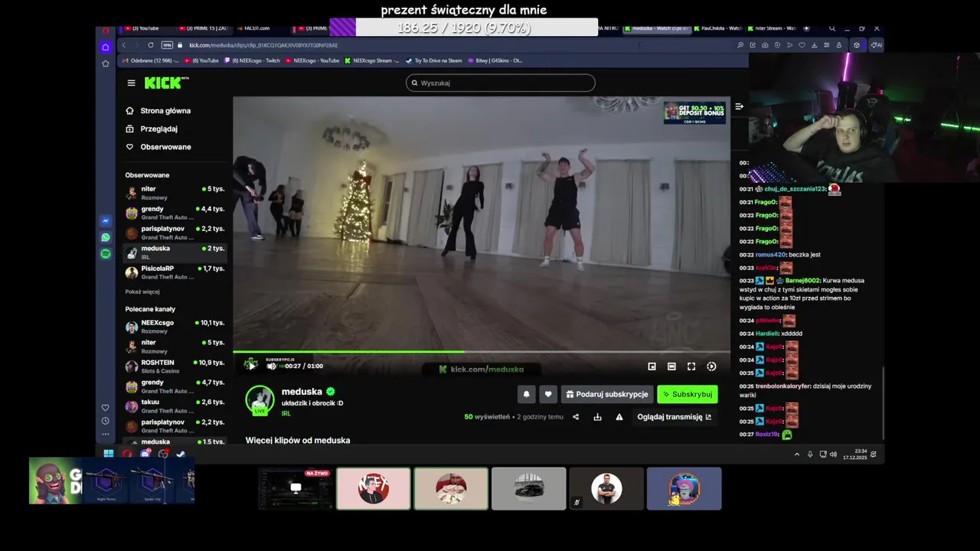This screenshot has height=551, width=980.
Task: Open the Kick hamburger menu
Action: pyautogui.click(x=131, y=83)
